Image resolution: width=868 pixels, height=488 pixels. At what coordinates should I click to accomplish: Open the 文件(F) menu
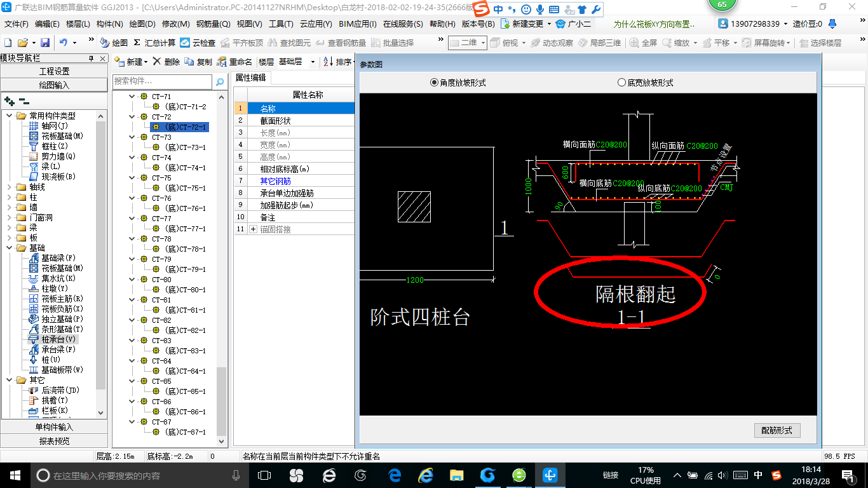click(17, 24)
